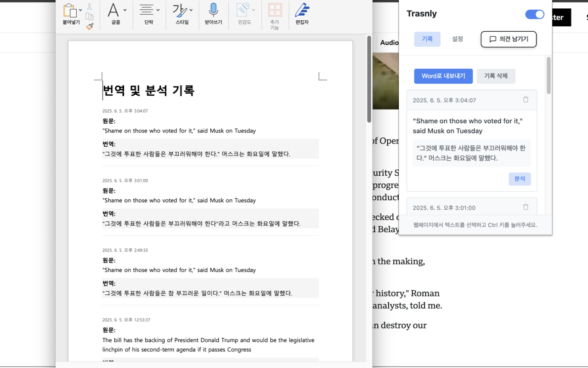Click the hint text about Ctrl 키 in the popup footer
The height and width of the screenshot is (368, 588).
tap(475, 225)
